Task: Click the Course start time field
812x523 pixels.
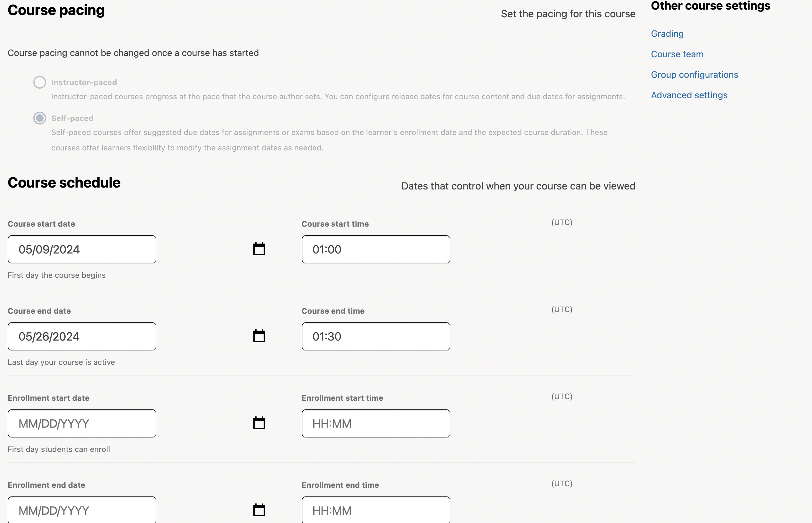Action: point(376,249)
